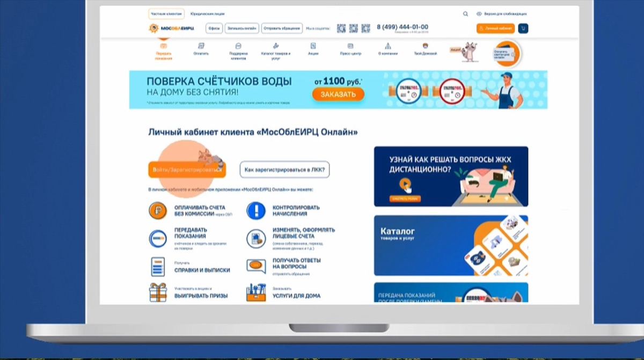
Task: Click the exclamation mark icon for charges control
Action: pyautogui.click(x=256, y=210)
